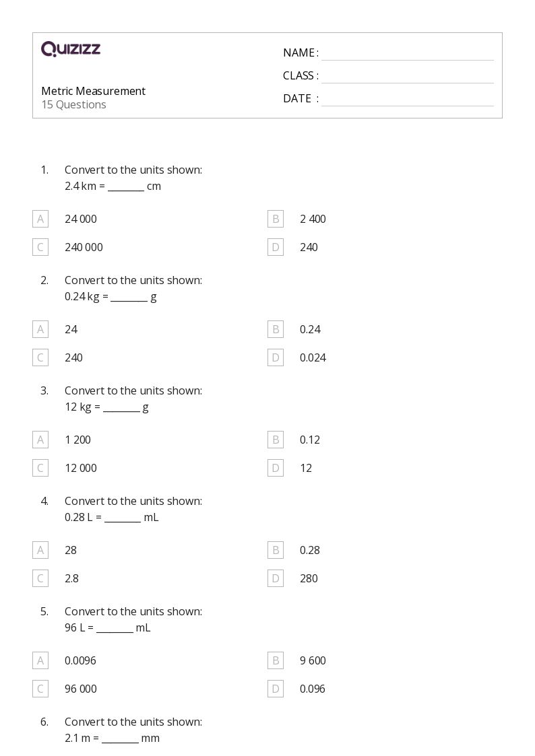535x756 pixels.
Task: Select answer box A for question 1
Action: [40, 219]
